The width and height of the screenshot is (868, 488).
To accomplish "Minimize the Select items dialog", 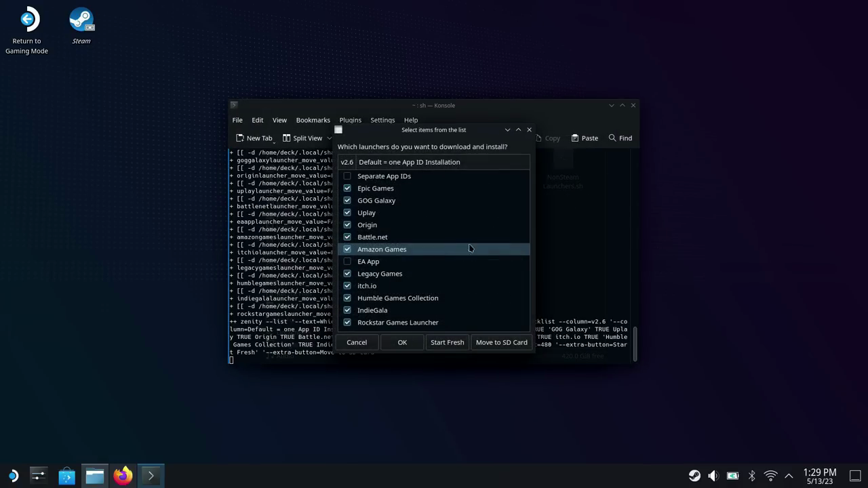I will (x=507, y=130).
